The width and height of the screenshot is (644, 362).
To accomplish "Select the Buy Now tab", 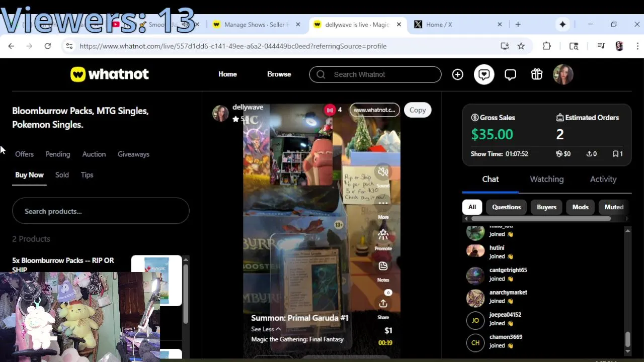I will click(29, 175).
